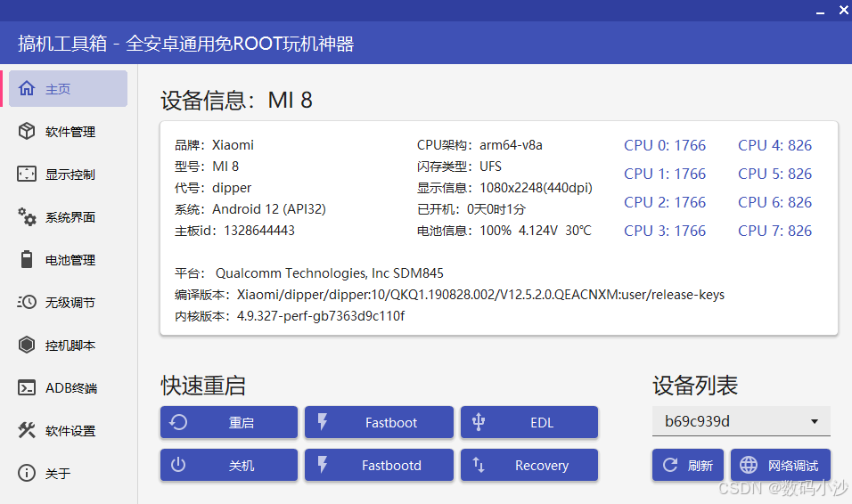
Task: Click the tools icon for 软件设置
Action: [x=27, y=430]
